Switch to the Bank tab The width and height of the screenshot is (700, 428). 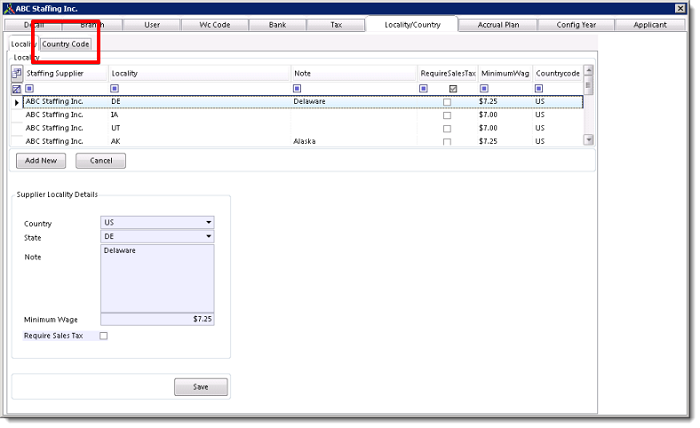[277, 25]
